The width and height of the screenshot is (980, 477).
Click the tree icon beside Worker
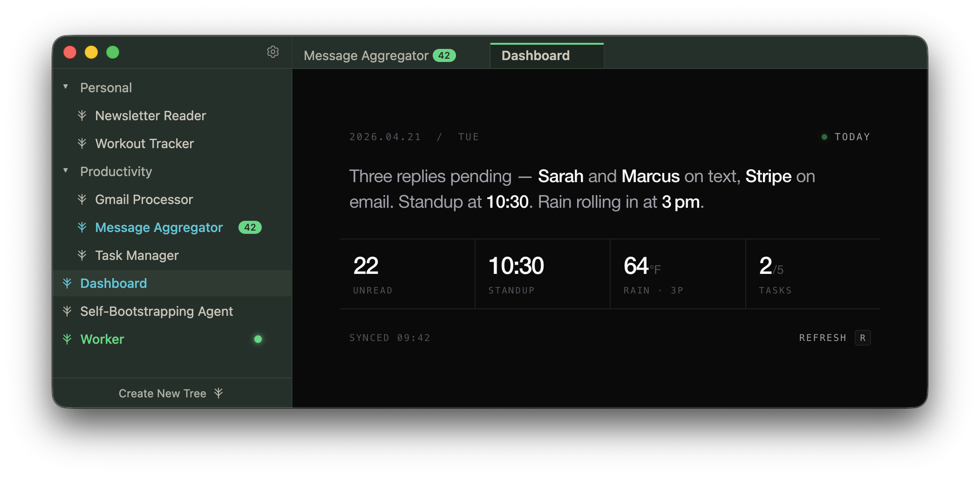point(67,339)
